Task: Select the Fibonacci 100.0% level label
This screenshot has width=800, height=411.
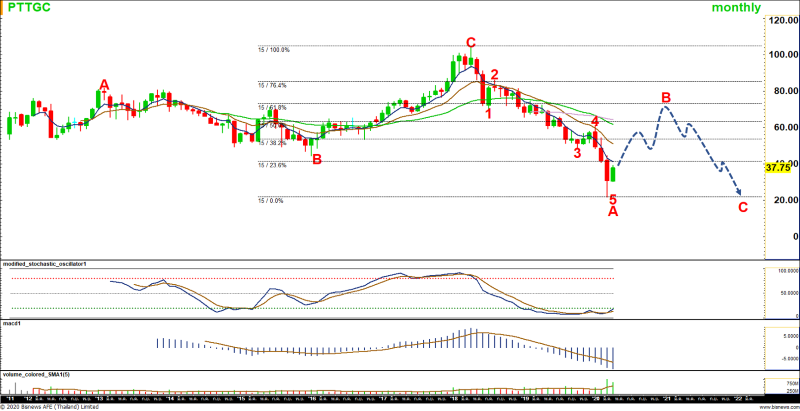Action: click(273, 50)
